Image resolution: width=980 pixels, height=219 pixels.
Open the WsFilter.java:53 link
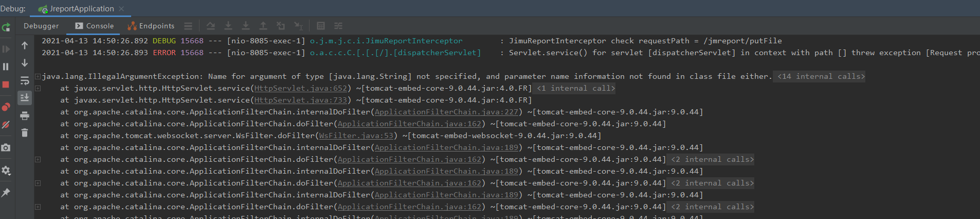coord(356,136)
